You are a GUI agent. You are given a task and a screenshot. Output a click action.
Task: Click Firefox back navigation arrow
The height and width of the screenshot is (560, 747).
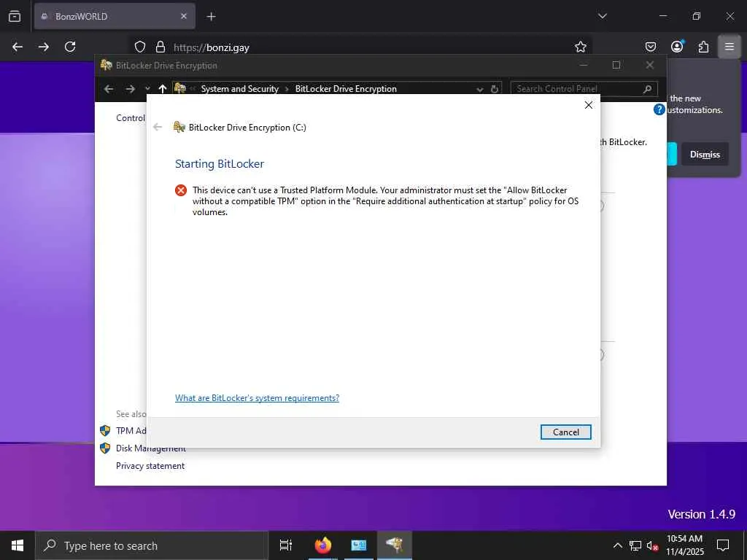[18, 47]
